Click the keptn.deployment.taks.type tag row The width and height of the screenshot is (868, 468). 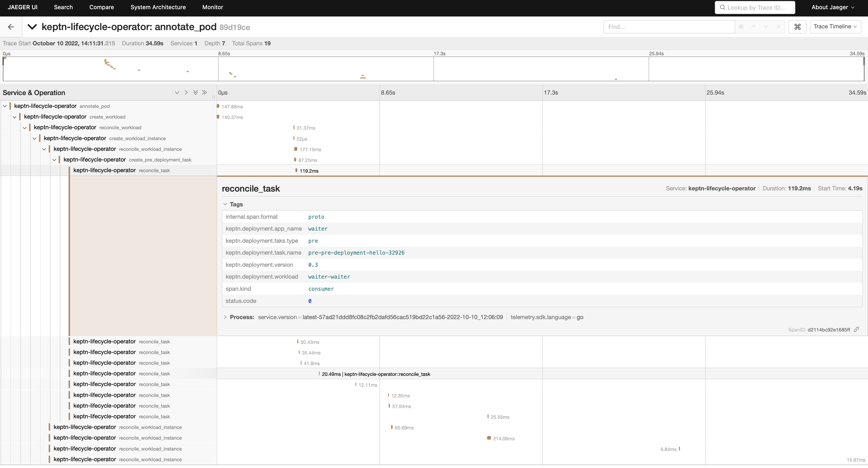[x=542, y=241]
